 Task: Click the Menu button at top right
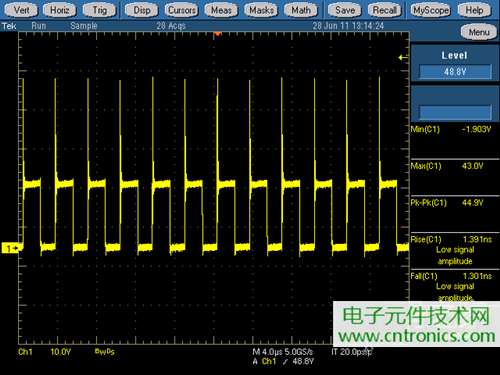(x=479, y=32)
